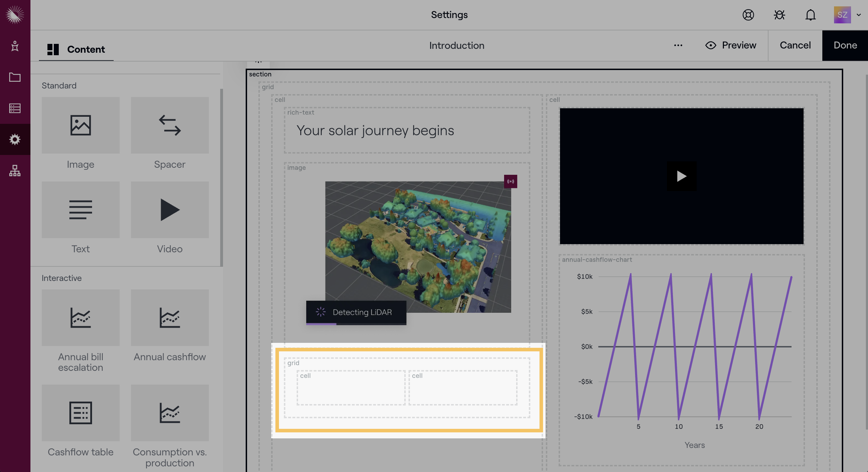The image size is (868, 472).
Task: Click the bug report icon
Action: [779, 15]
